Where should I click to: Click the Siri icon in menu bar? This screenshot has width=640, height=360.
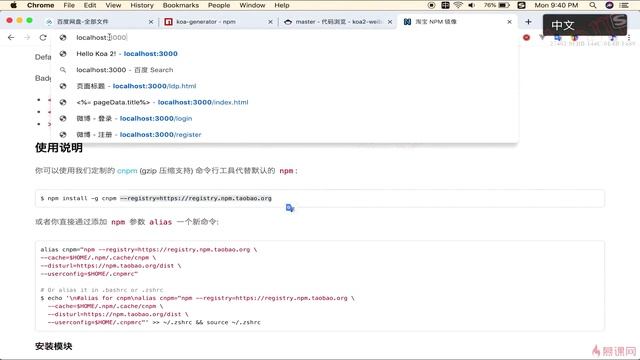click(609, 5)
